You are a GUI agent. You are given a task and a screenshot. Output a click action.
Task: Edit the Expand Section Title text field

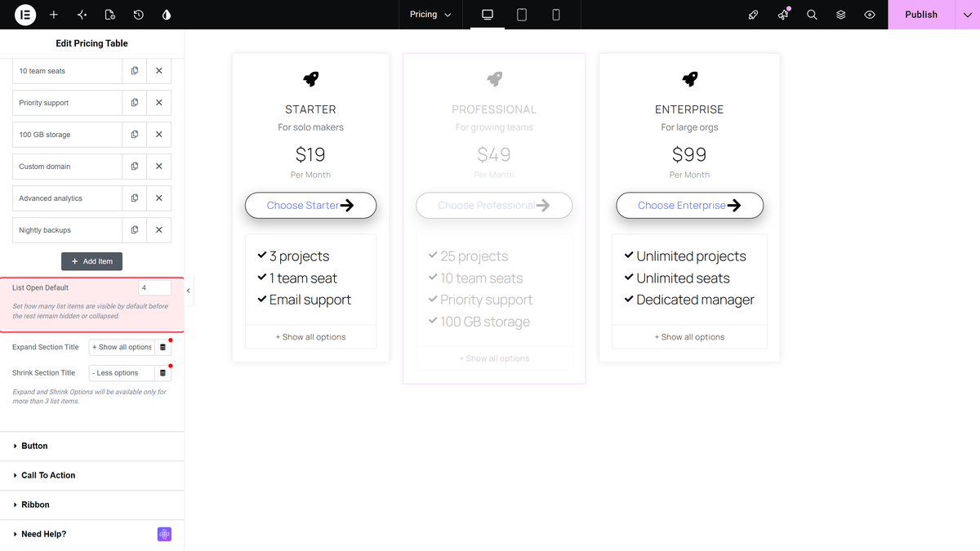[122, 347]
